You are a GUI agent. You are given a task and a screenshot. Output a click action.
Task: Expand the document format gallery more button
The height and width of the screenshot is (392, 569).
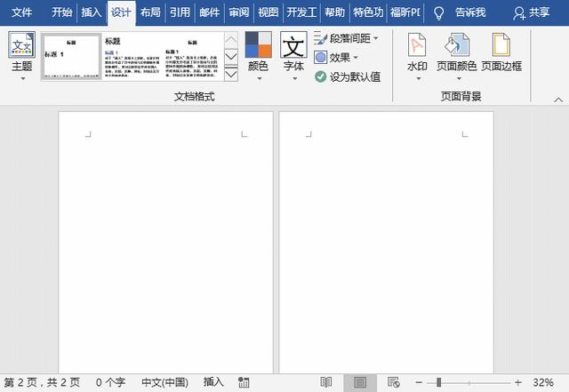pyautogui.click(x=231, y=74)
